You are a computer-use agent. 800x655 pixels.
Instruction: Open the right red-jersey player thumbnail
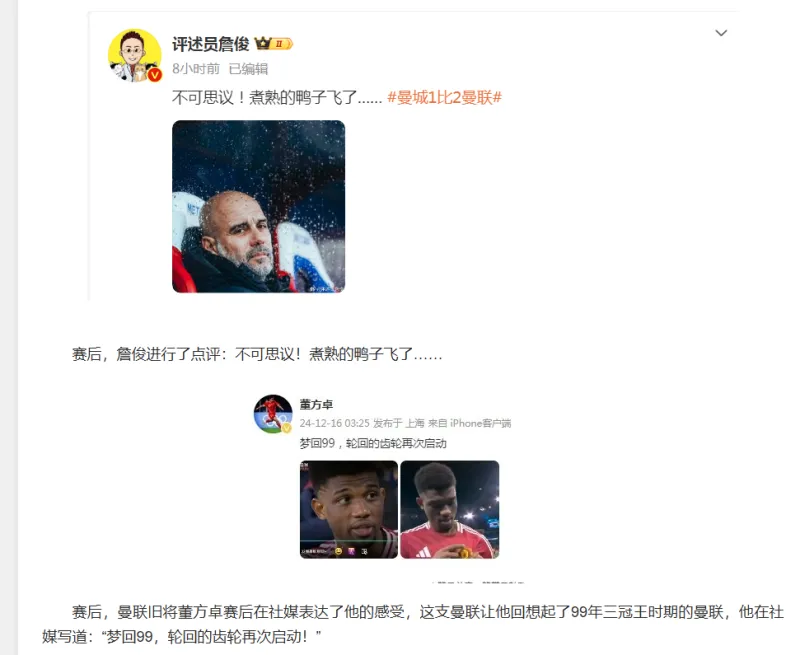[x=449, y=510]
